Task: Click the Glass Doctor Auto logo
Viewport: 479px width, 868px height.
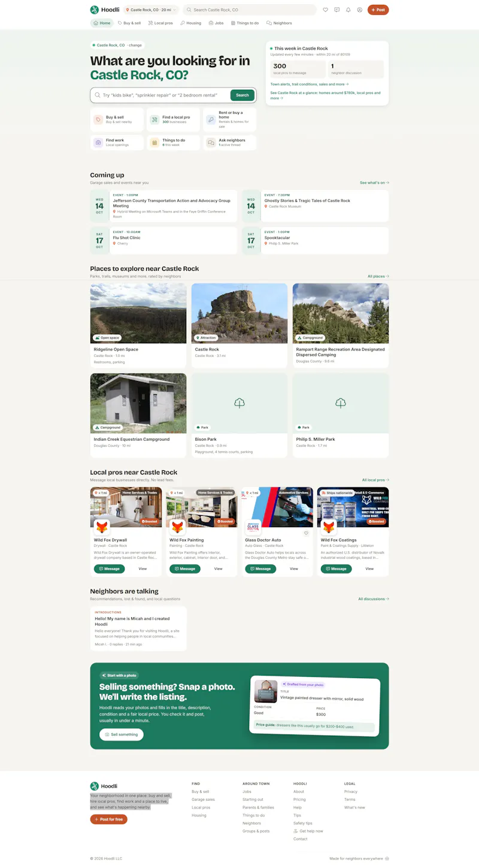Action: coord(253,527)
